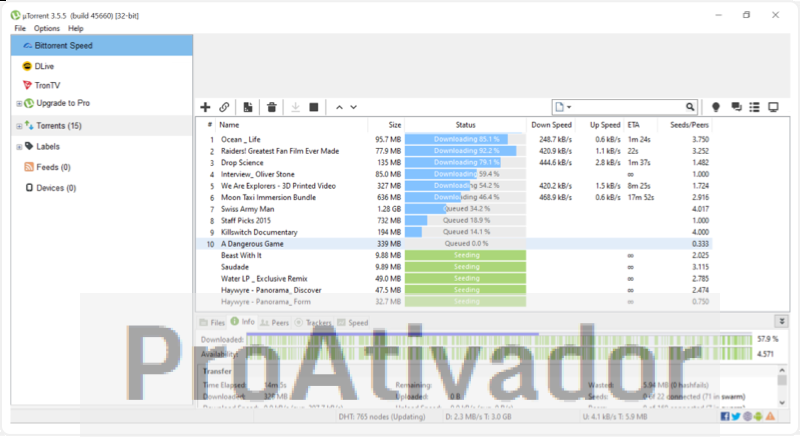Click Ocean _ Life downloading progress bar

[x=465, y=139]
